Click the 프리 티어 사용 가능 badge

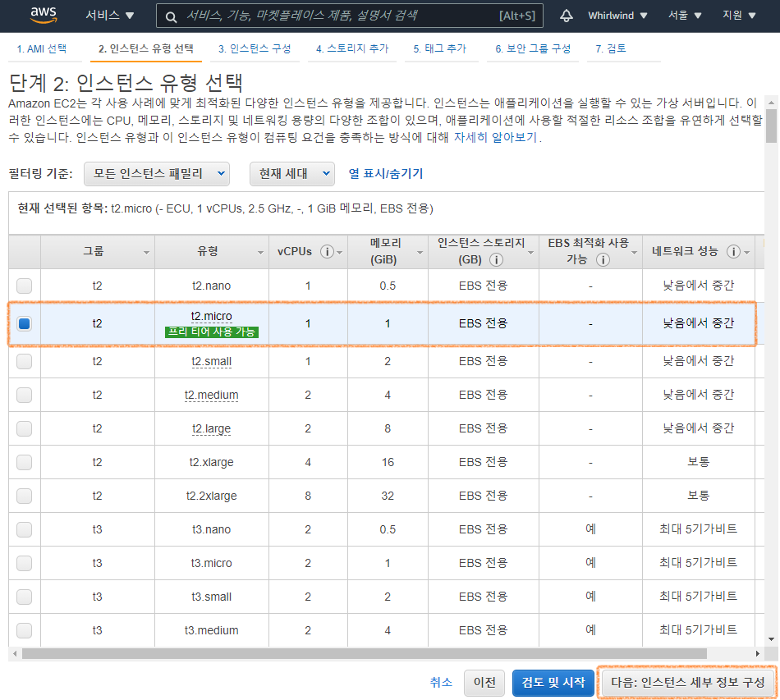click(211, 332)
